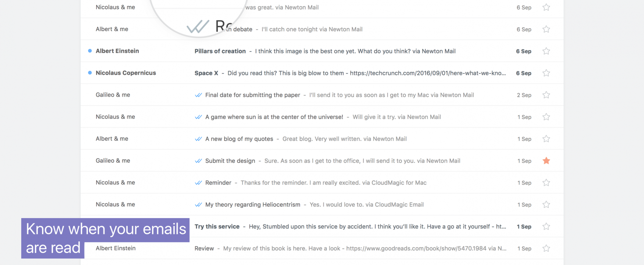644x265 pixels.
Task: Select sender 'Albert & me' on new blog email
Action: [x=112, y=139]
